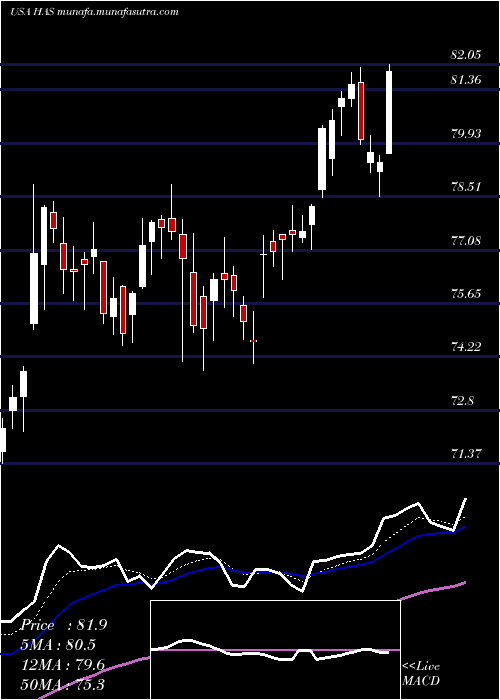Click the '<<Live MACD' label

click(421, 673)
